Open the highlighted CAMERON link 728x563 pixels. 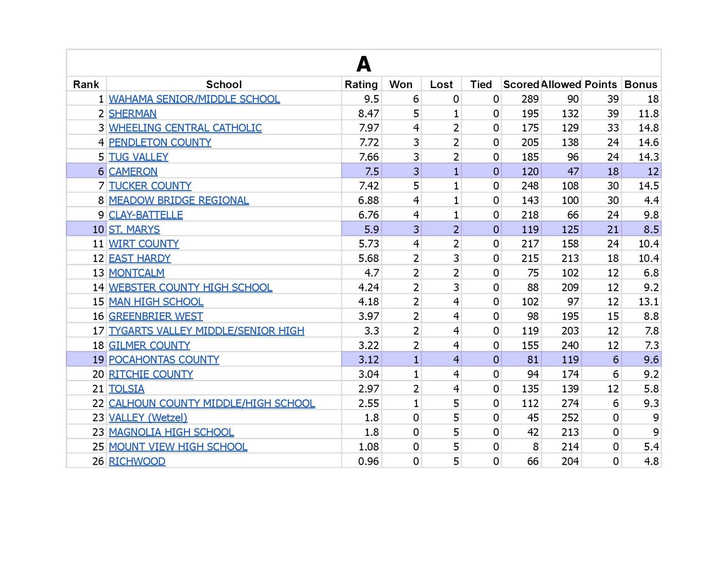click(x=132, y=171)
